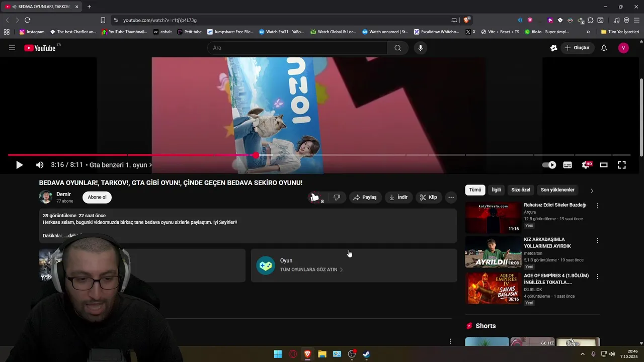Open 'Vite + React + TS' bookmark

[500, 32]
